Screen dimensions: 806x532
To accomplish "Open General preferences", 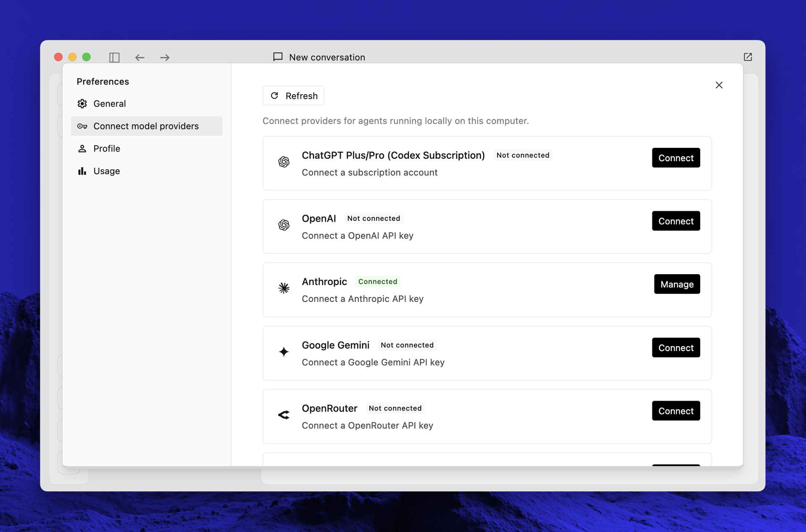I will tap(147, 104).
